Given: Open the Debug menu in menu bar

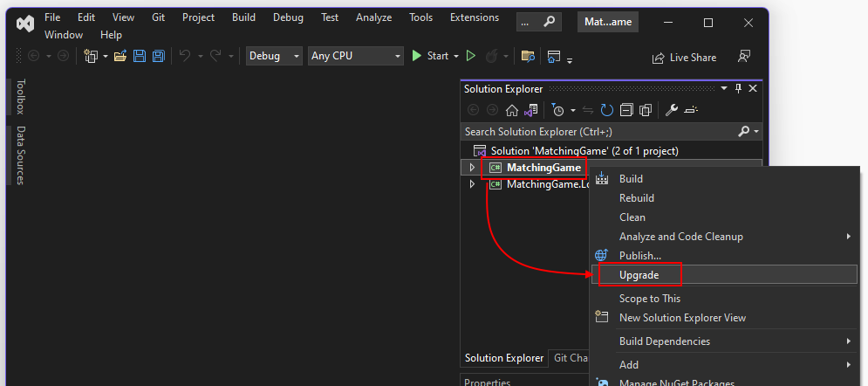Looking at the screenshot, I should (288, 17).
